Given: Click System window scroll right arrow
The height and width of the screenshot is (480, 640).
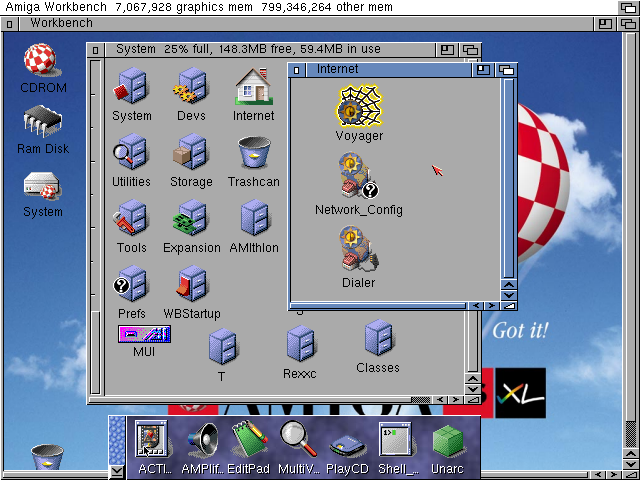Looking at the screenshot, I should 456,400.
